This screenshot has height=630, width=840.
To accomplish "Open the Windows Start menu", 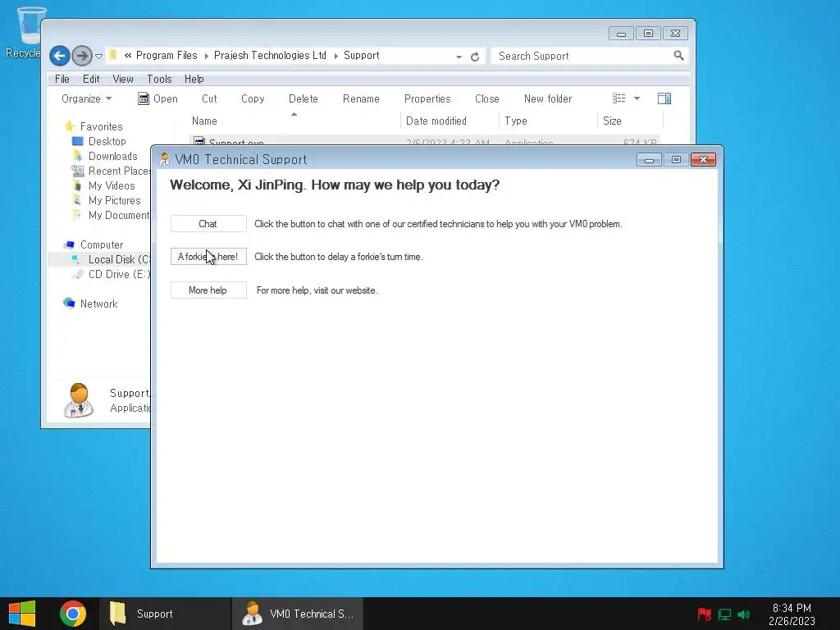I will point(22,614).
